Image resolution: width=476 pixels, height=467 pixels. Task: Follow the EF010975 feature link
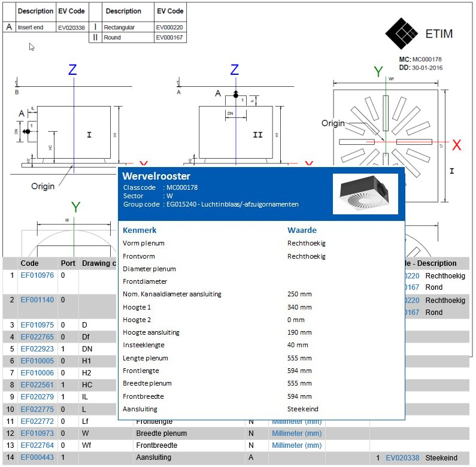click(37, 325)
